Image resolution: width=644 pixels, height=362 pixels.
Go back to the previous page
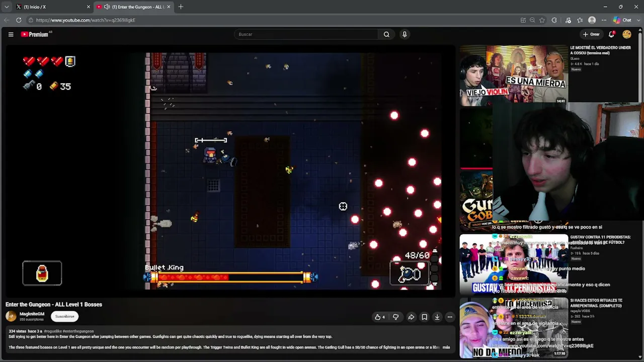(7, 20)
